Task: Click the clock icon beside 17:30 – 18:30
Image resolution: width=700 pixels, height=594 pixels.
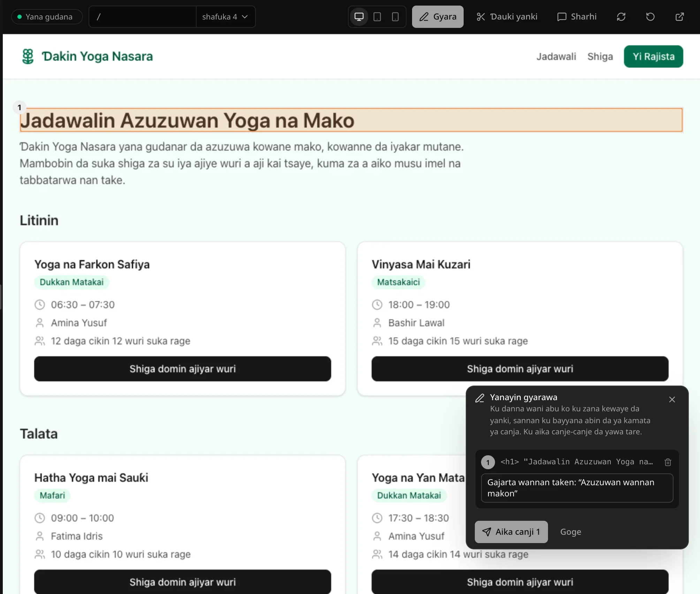Action: pyautogui.click(x=377, y=518)
